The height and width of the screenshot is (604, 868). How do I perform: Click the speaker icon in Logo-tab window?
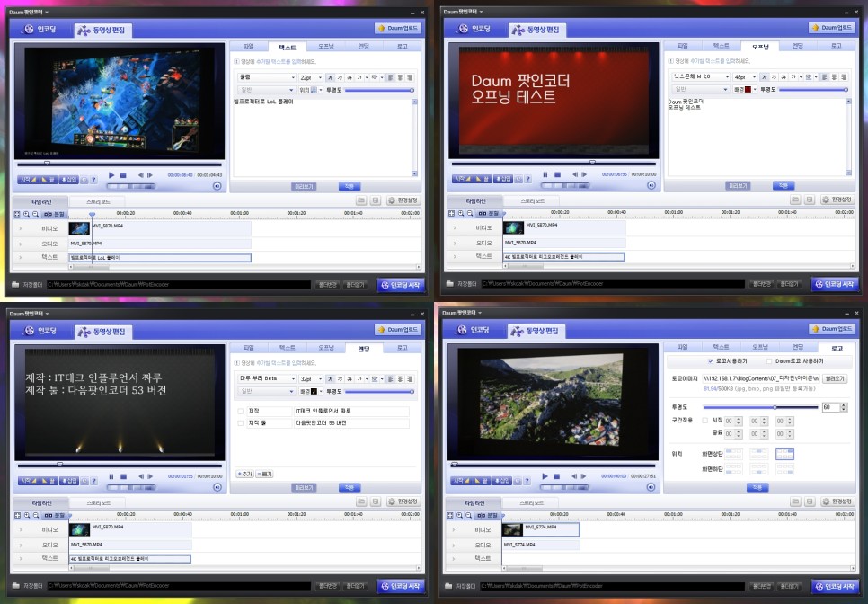651,487
